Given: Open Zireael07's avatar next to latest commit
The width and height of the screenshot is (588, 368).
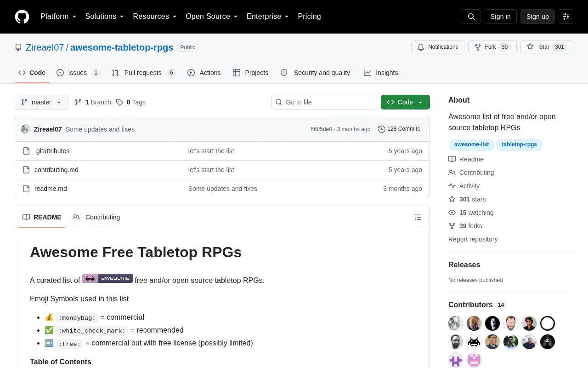Looking at the screenshot, I should click(x=26, y=129).
